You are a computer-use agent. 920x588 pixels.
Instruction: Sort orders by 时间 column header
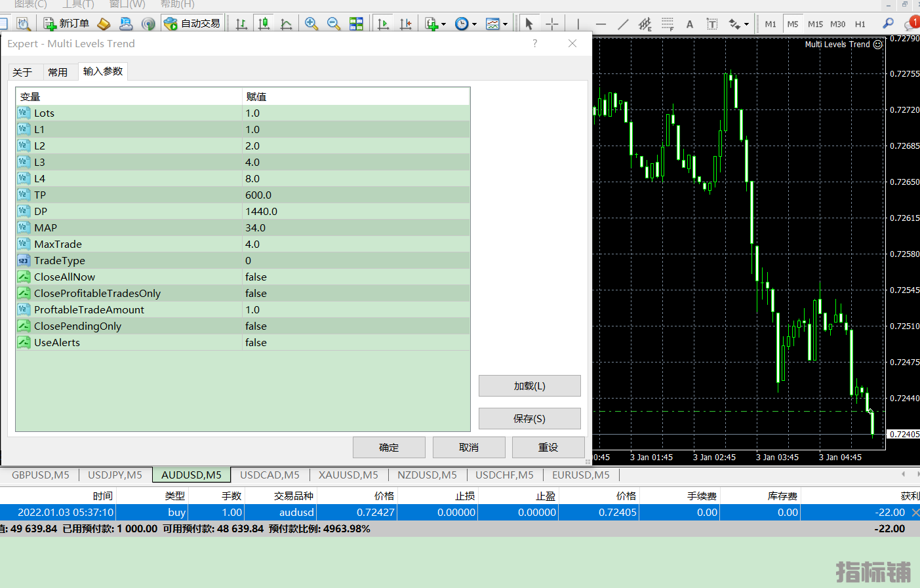(102, 496)
